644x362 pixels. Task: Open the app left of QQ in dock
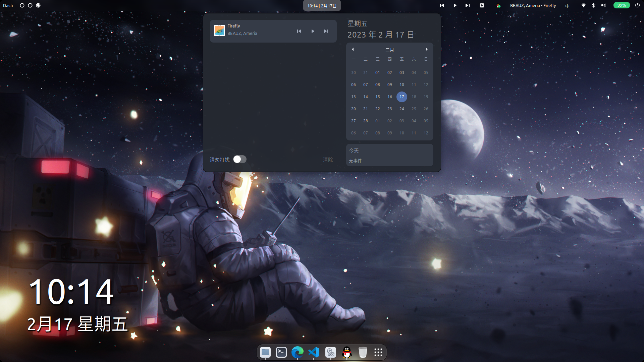[331, 352]
